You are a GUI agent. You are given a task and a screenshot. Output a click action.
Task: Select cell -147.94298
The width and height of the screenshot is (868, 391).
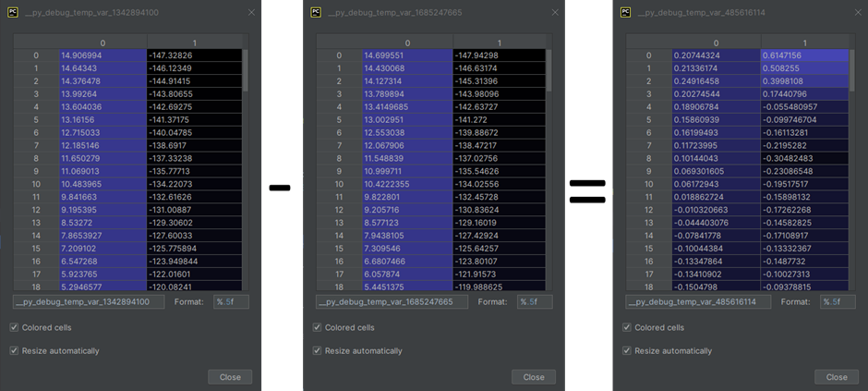[x=500, y=55]
